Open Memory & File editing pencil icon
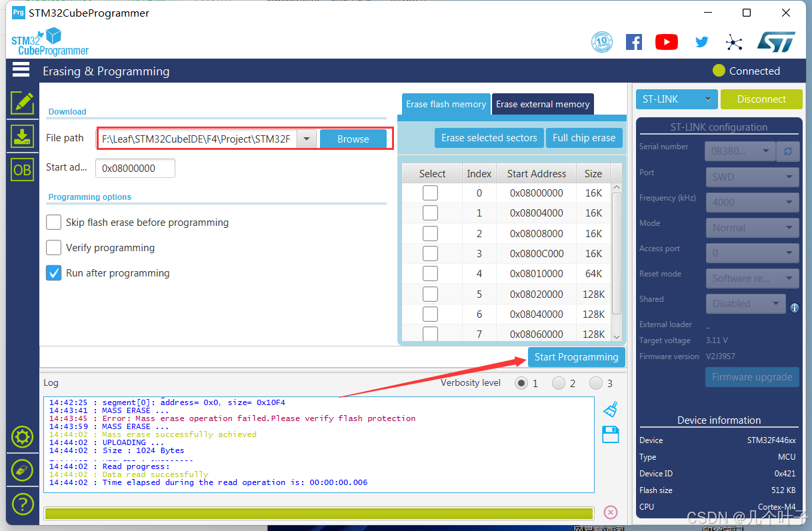This screenshot has height=531, width=812. [x=22, y=103]
